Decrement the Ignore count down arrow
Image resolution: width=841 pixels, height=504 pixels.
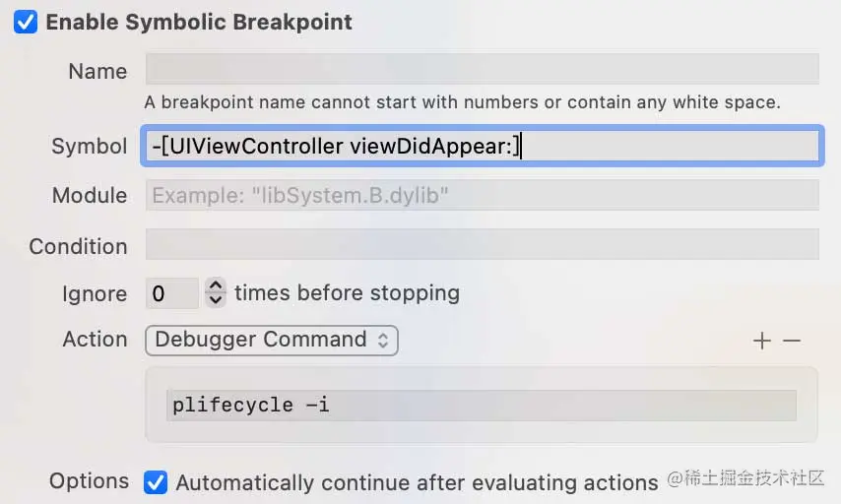[216, 300]
